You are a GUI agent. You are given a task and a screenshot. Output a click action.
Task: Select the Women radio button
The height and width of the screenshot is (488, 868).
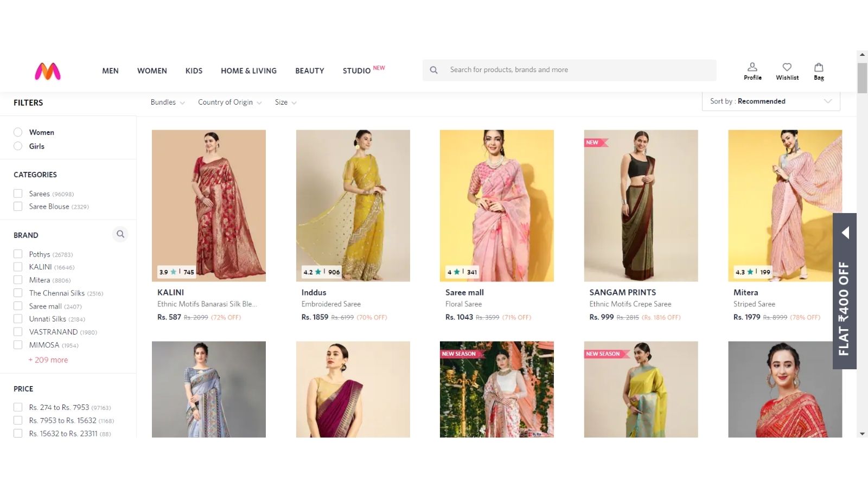18,132
